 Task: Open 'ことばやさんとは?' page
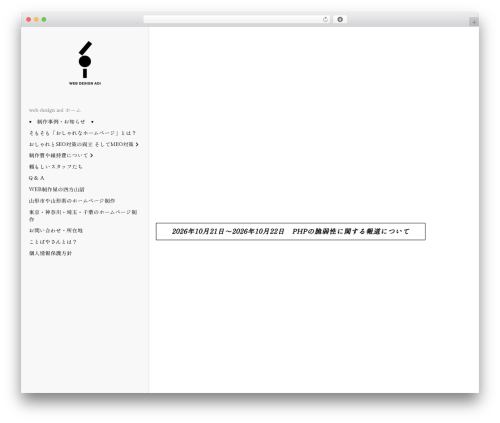[53, 242]
